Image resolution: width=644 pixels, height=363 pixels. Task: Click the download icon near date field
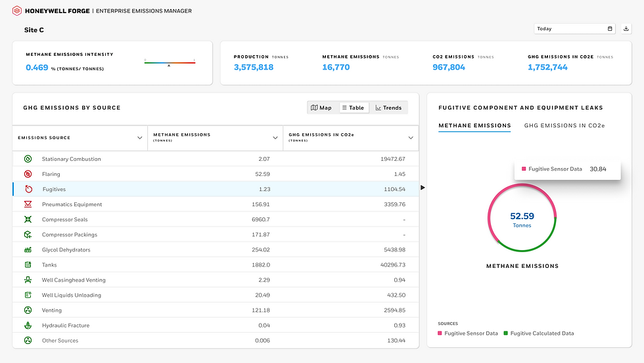coord(626,29)
